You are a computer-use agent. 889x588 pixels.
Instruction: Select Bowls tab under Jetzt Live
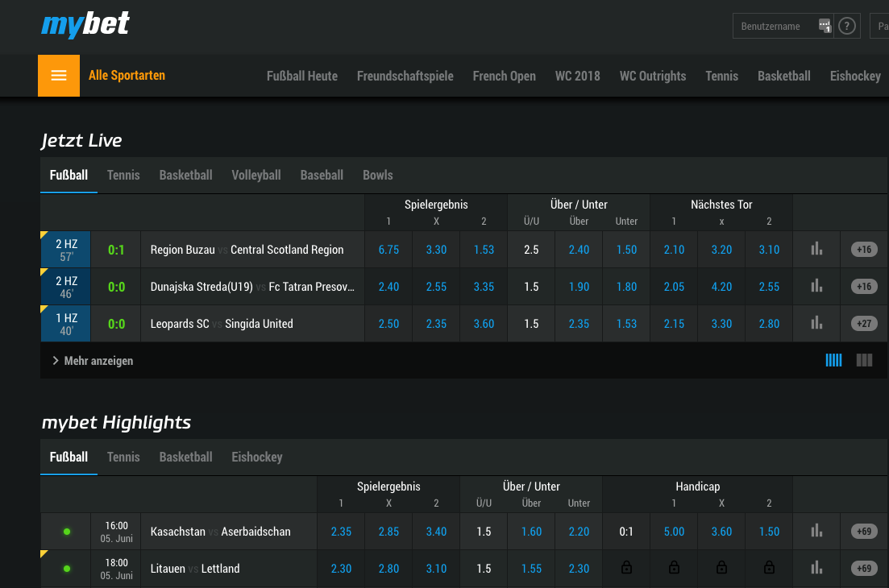377,175
